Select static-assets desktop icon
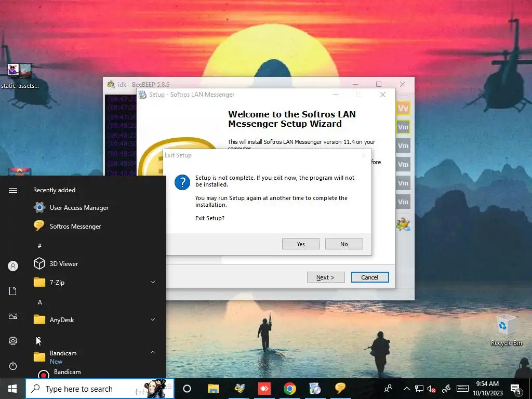The width and height of the screenshot is (532, 399). point(20,76)
